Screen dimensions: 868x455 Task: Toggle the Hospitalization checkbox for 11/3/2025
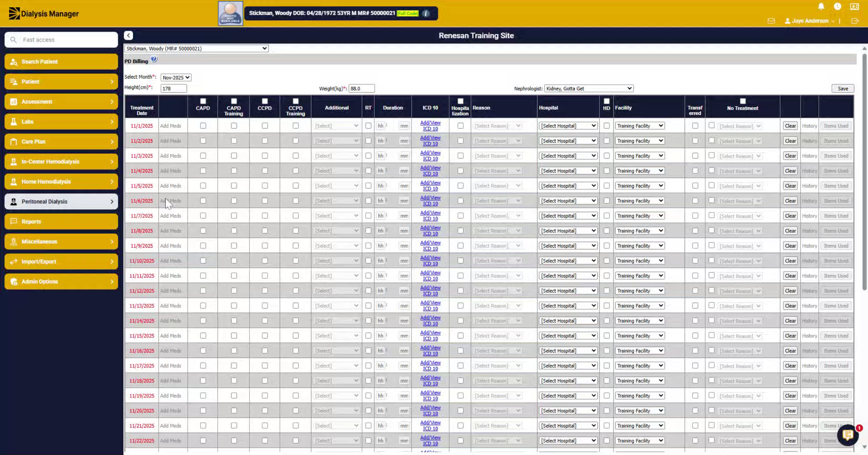tap(460, 156)
